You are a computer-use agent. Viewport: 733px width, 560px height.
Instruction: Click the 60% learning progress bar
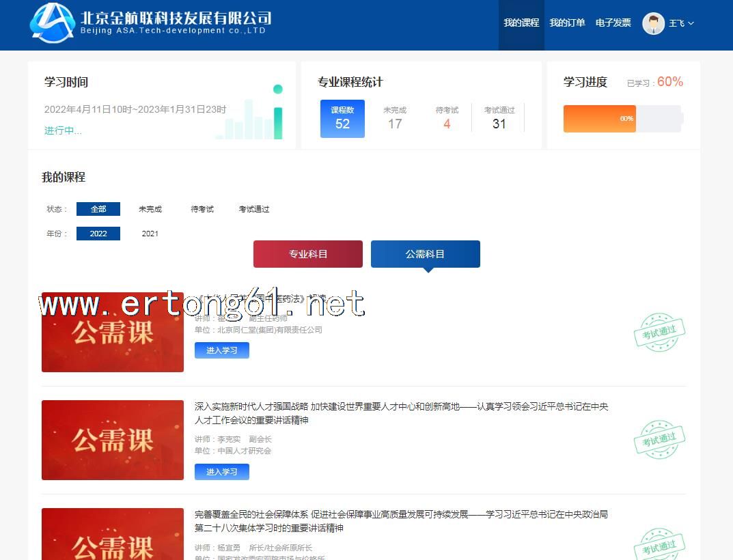[599, 119]
